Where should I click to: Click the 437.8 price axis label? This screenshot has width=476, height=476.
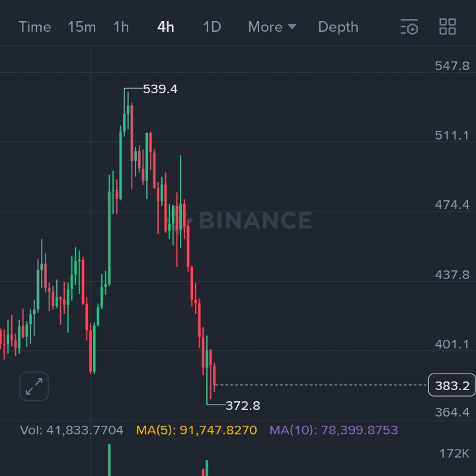(x=452, y=275)
